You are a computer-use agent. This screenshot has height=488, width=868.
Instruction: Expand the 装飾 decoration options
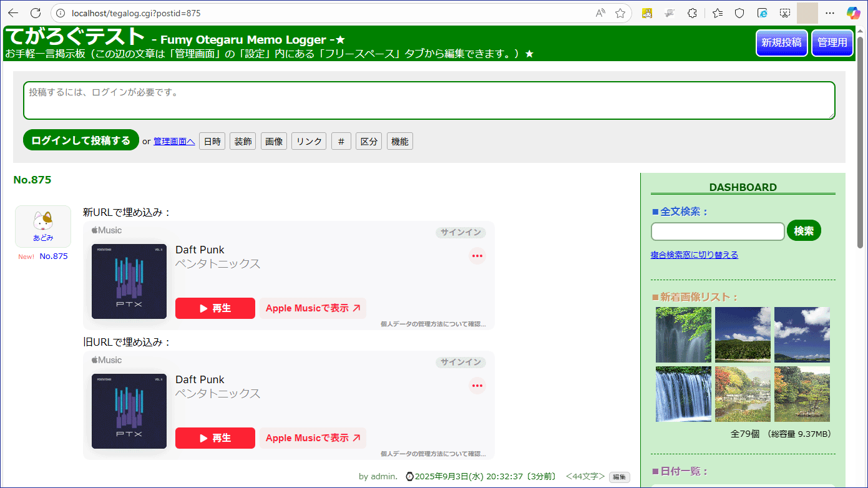pos(243,142)
